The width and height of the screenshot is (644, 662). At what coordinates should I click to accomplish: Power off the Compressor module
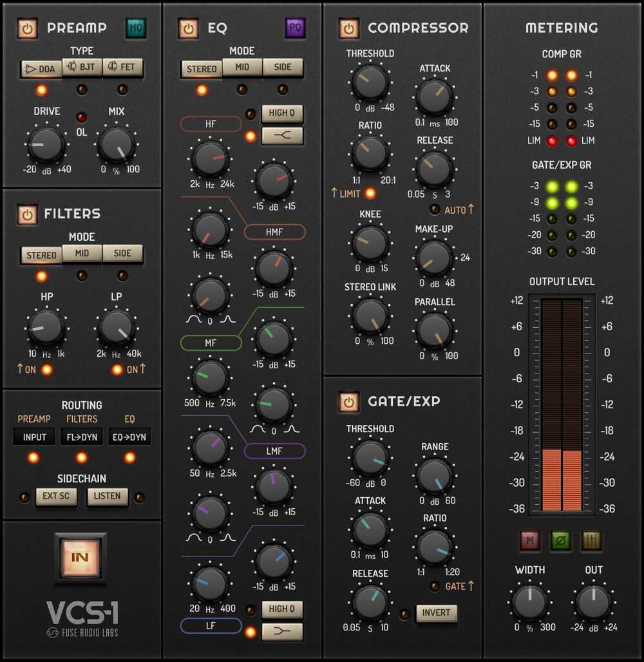348,28
